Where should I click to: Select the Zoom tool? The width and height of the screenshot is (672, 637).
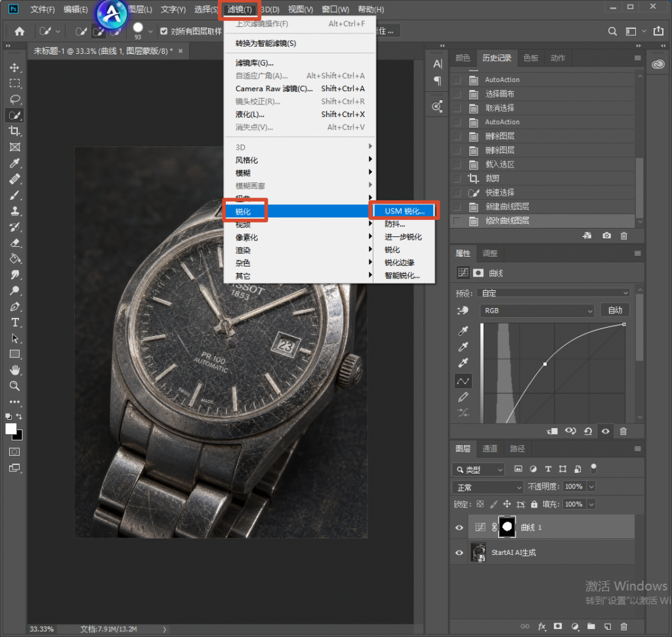tap(14, 385)
